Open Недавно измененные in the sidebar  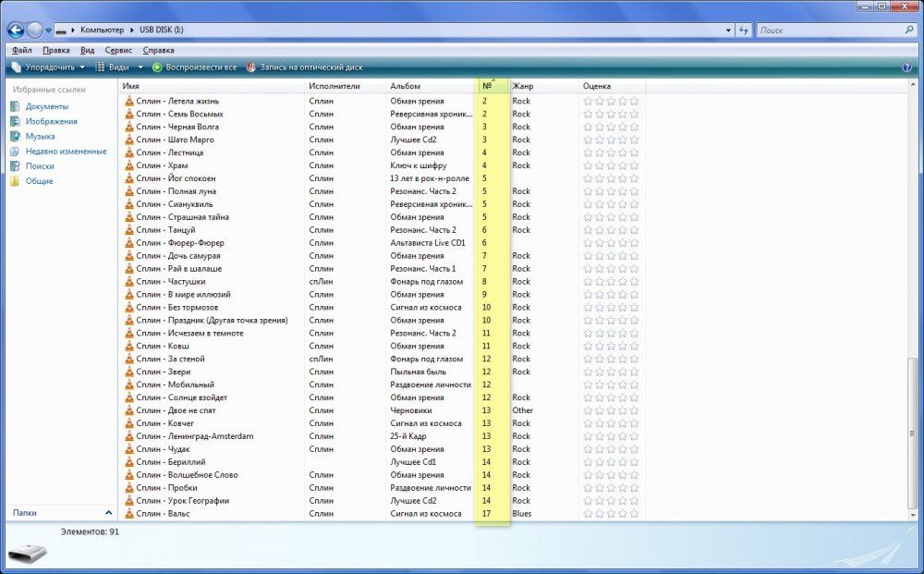point(65,152)
